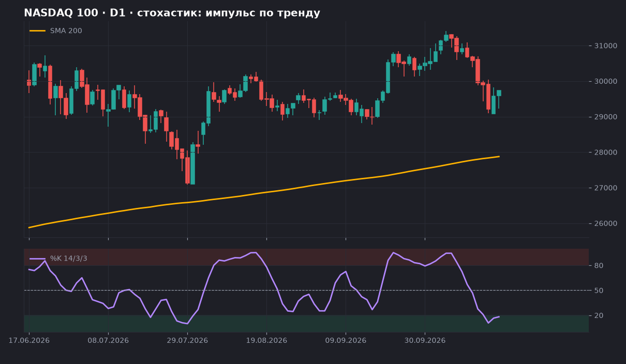Click the 26000 price axis label
This screenshot has width=626, height=364.
point(605,223)
